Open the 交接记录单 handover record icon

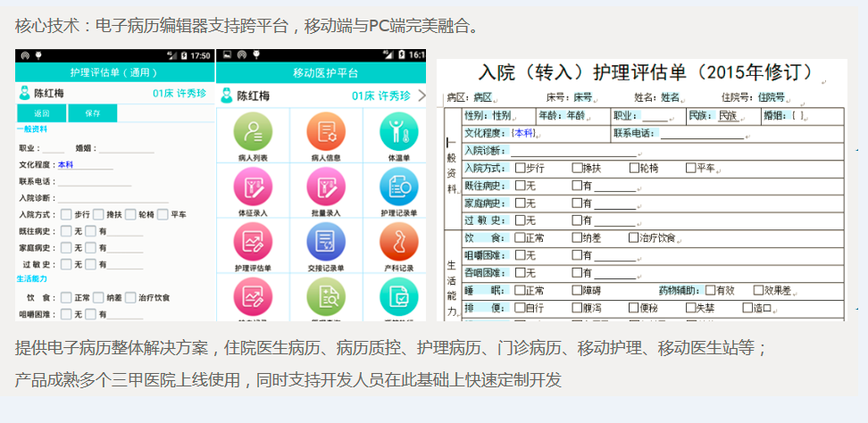coord(325,241)
